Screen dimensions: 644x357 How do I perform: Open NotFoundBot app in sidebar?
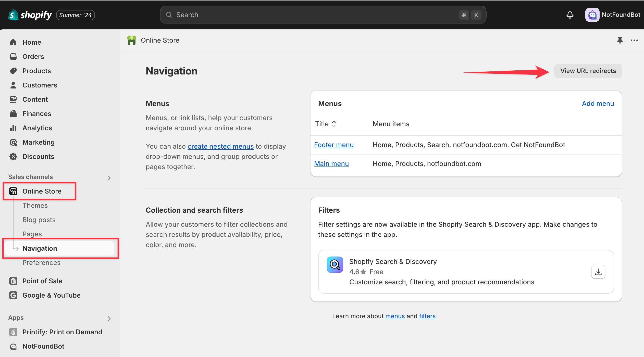tap(43, 346)
